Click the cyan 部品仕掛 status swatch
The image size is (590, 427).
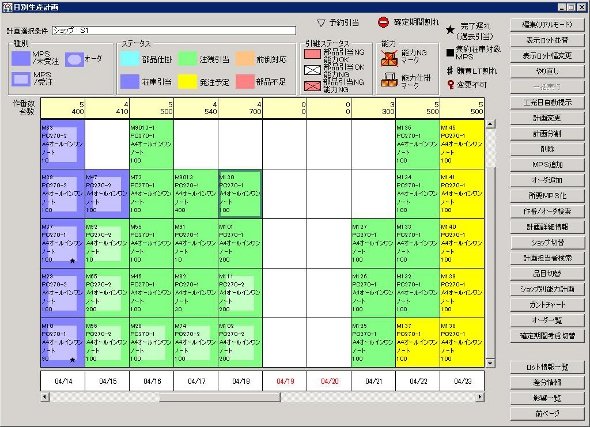tap(130, 59)
